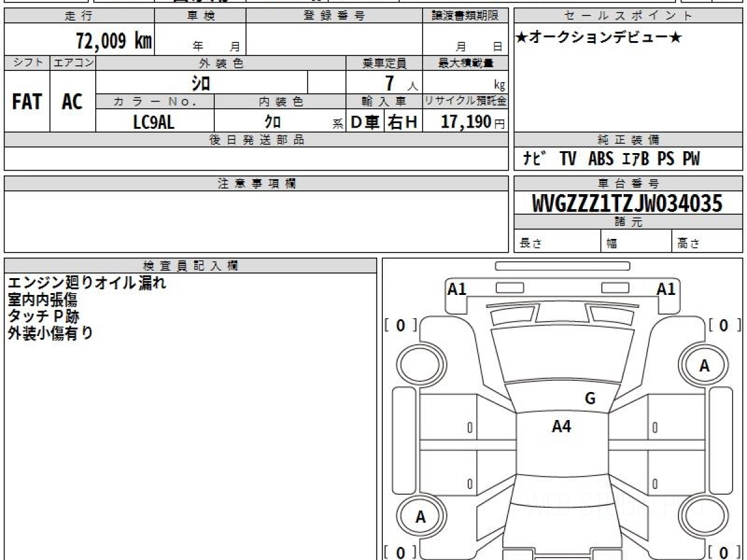Click the シフト header cell
747x560 pixels.
tap(27, 63)
